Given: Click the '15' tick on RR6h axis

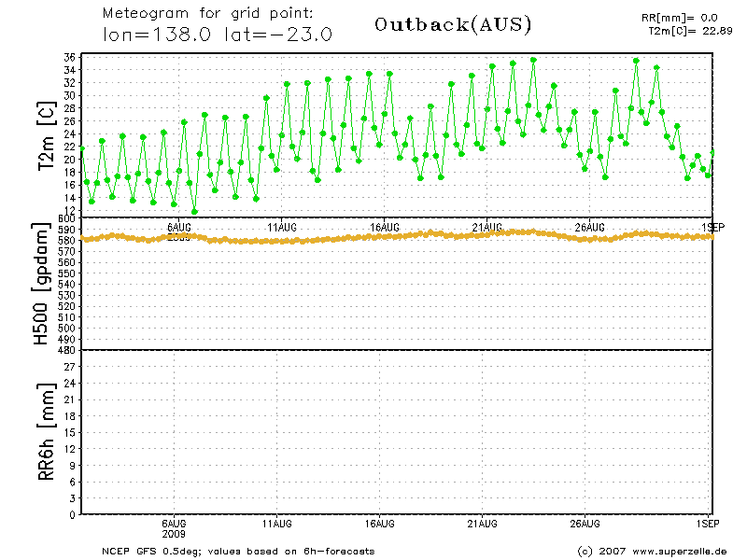Looking at the screenshot, I should pos(69,432).
